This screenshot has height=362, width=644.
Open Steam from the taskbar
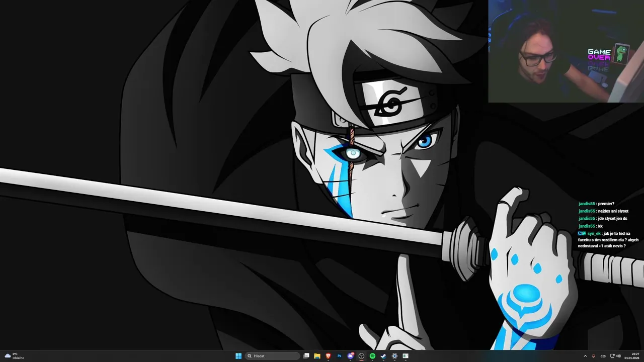pyautogui.click(x=383, y=356)
